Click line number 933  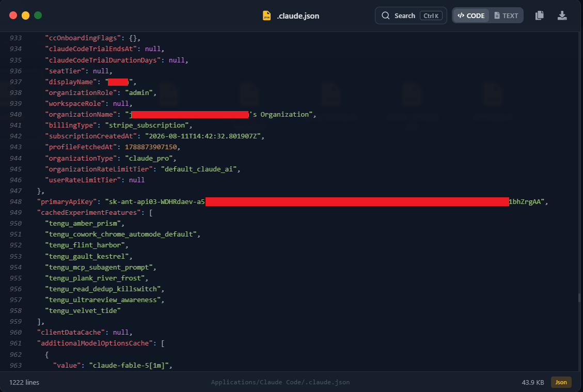point(15,38)
